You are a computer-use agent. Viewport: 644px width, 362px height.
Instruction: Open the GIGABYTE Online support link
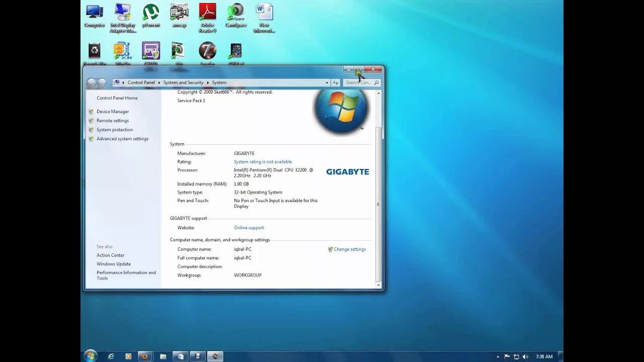(x=249, y=228)
